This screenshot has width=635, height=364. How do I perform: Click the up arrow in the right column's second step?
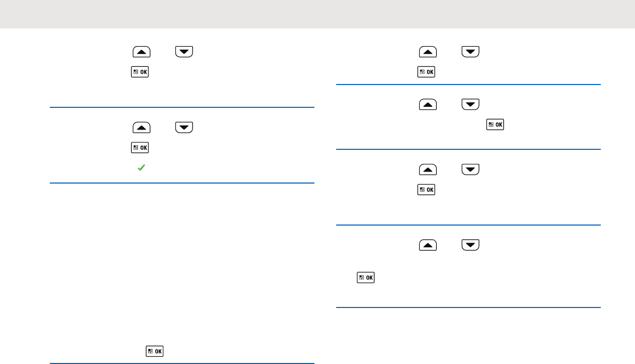[427, 105]
